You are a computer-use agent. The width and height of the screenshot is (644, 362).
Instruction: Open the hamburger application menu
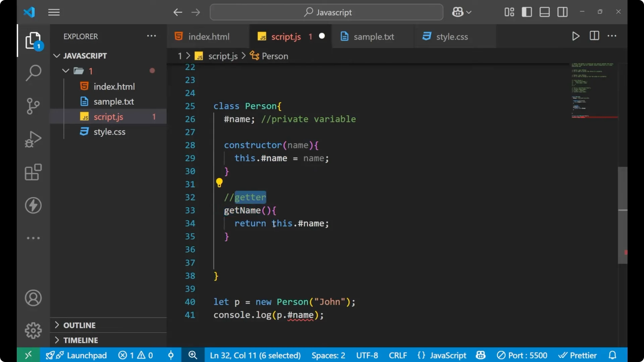54,12
